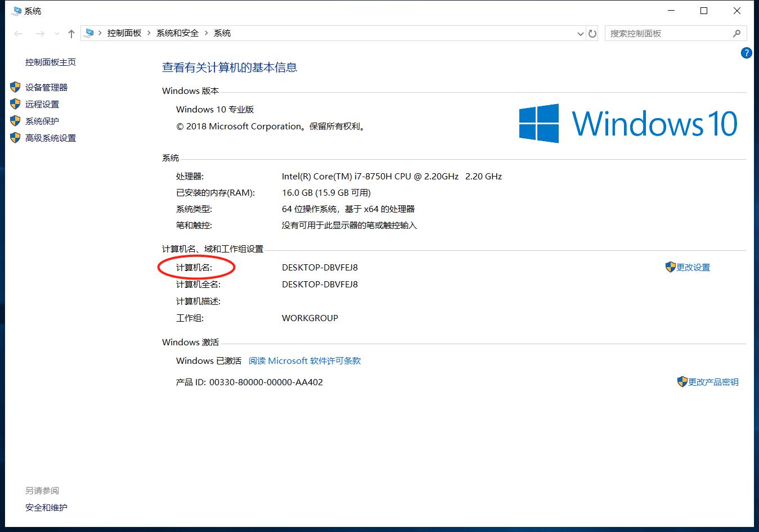Viewport: 759px width, 532px height.
Task: Select 控制面板 breadcrumb in address bar
Action: coord(124,33)
